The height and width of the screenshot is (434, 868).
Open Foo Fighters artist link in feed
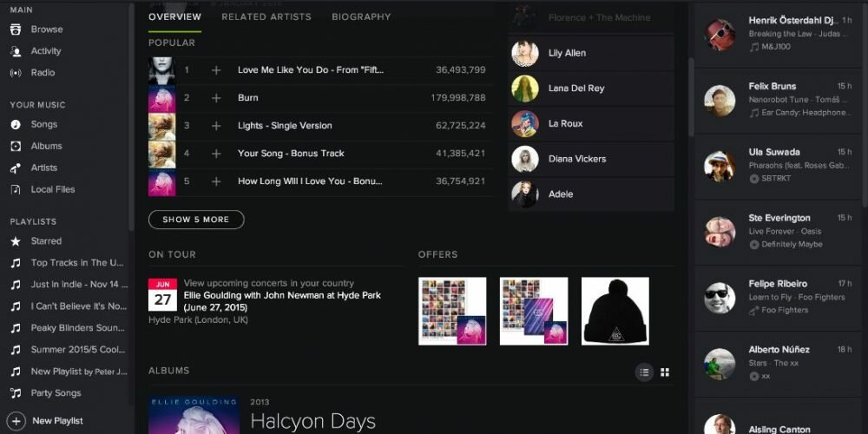tap(785, 310)
